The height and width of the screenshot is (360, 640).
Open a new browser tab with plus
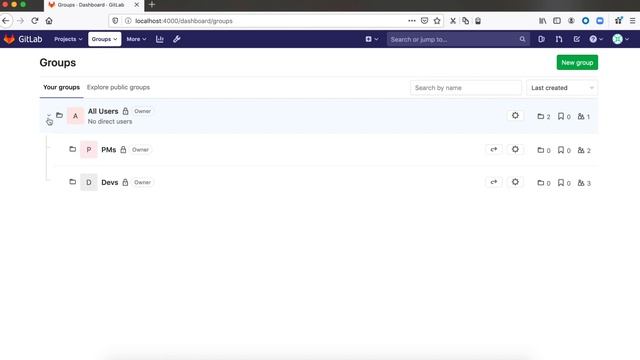[152, 5]
